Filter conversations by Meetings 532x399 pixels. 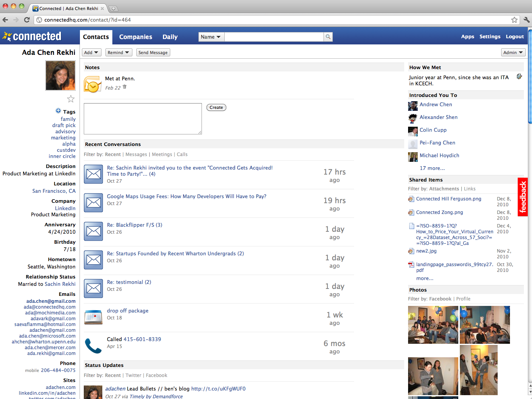coord(162,155)
